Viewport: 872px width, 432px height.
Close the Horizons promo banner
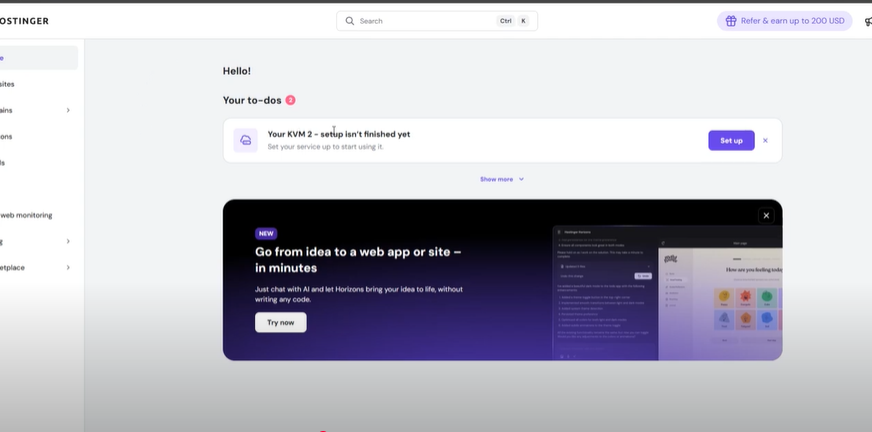766,216
